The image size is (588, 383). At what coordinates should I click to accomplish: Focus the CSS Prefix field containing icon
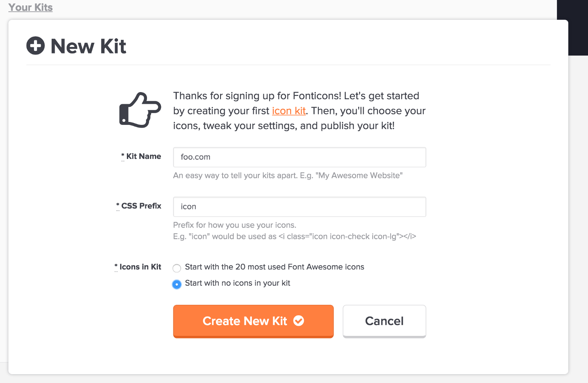(x=299, y=207)
